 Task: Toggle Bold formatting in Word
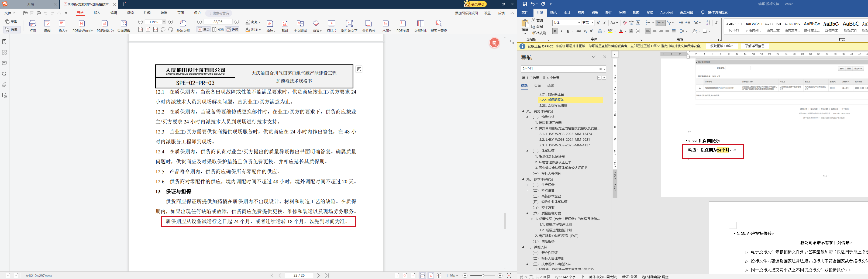(555, 31)
